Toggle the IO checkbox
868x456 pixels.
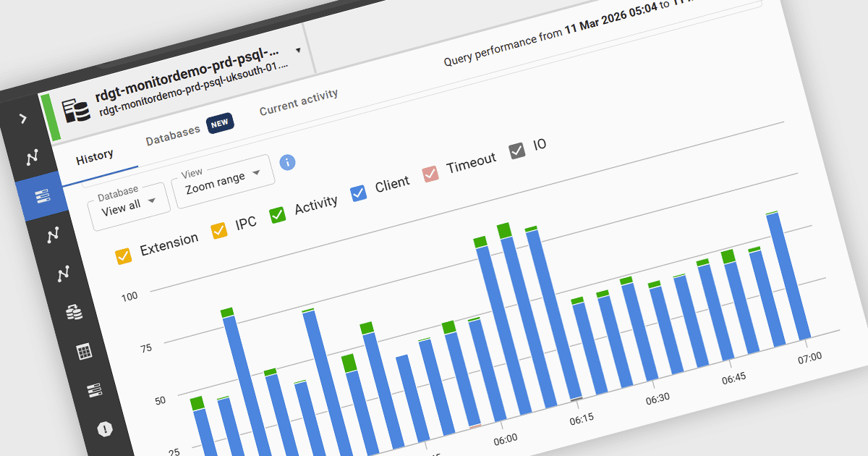(x=516, y=151)
